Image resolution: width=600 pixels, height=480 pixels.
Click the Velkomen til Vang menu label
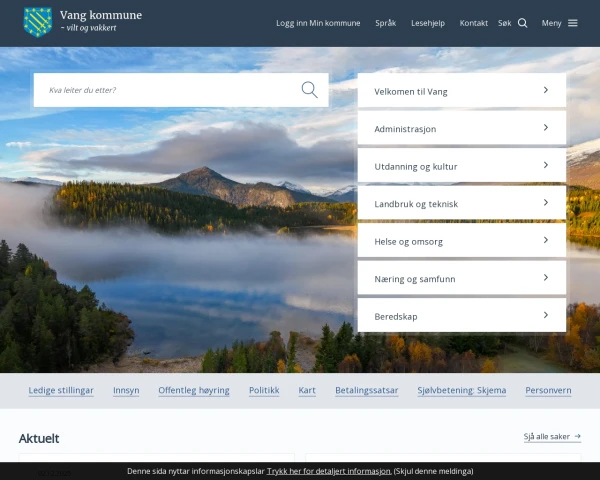(411, 91)
